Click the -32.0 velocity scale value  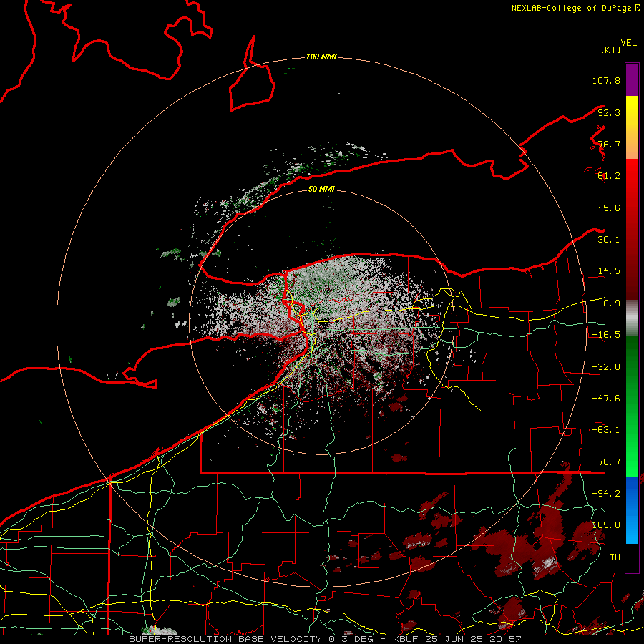tap(606, 367)
